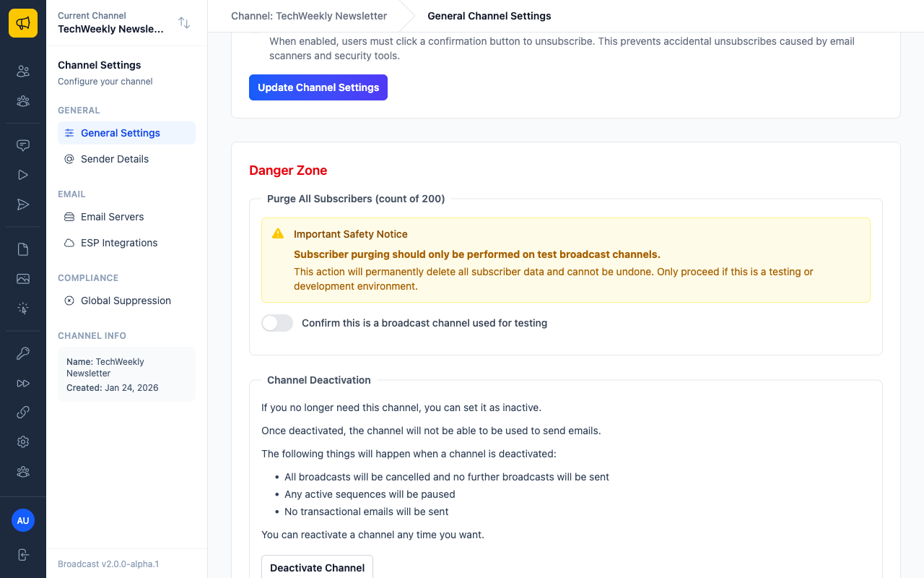Open subscribers via the two-people icon
Image resolution: width=924 pixels, height=578 pixels.
pos(23,71)
